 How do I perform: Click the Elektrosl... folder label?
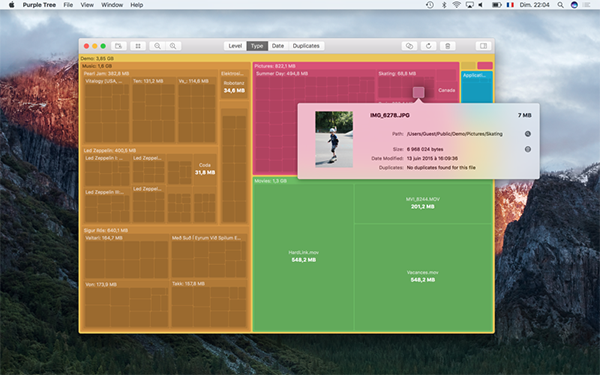coord(232,73)
